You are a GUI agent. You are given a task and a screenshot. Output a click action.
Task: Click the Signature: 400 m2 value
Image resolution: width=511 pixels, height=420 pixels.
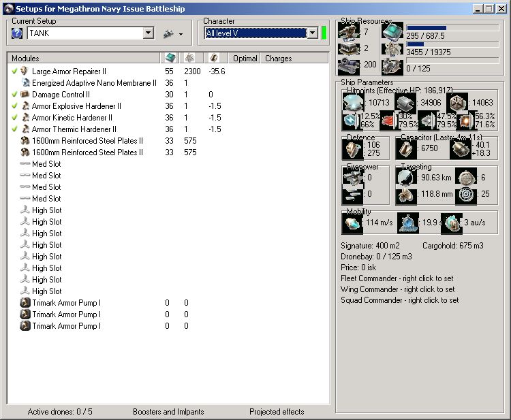pyautogui.click(x=370, y=246)
